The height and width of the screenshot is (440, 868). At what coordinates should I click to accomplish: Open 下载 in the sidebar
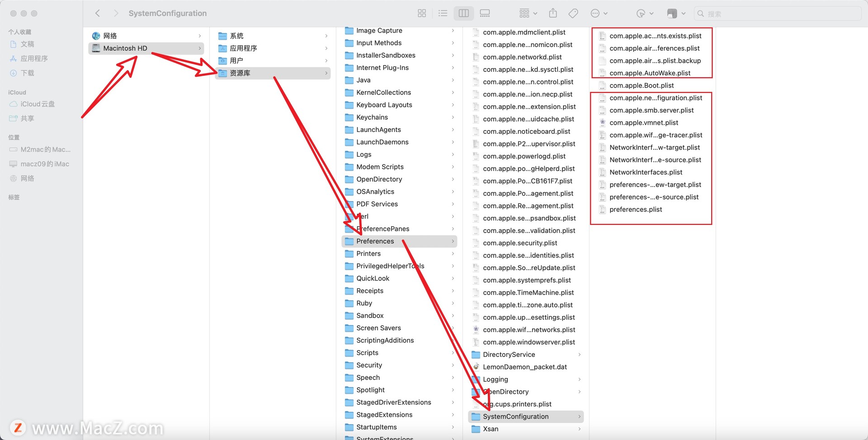point(27,73)
